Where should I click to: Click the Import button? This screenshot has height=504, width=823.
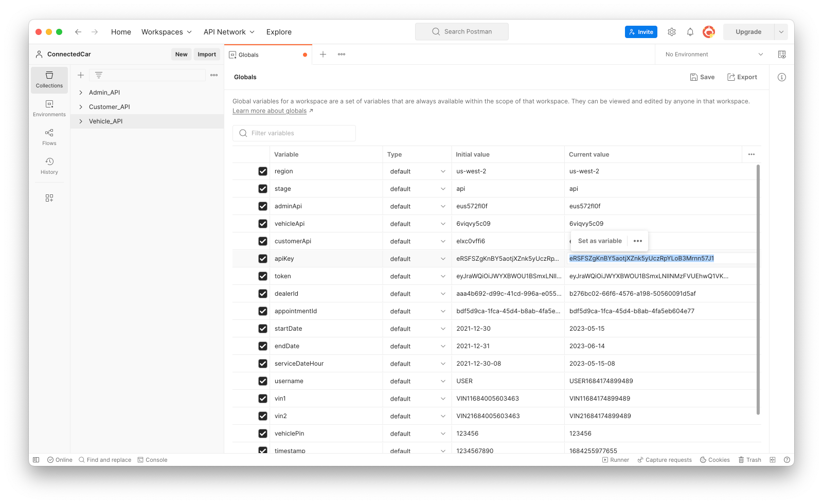(207, 54)
